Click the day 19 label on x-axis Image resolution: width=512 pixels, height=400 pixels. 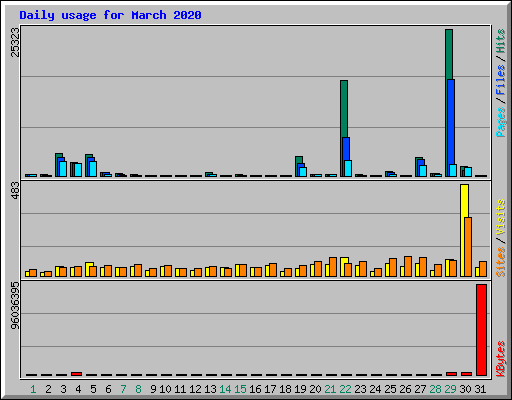click(300, 389)
